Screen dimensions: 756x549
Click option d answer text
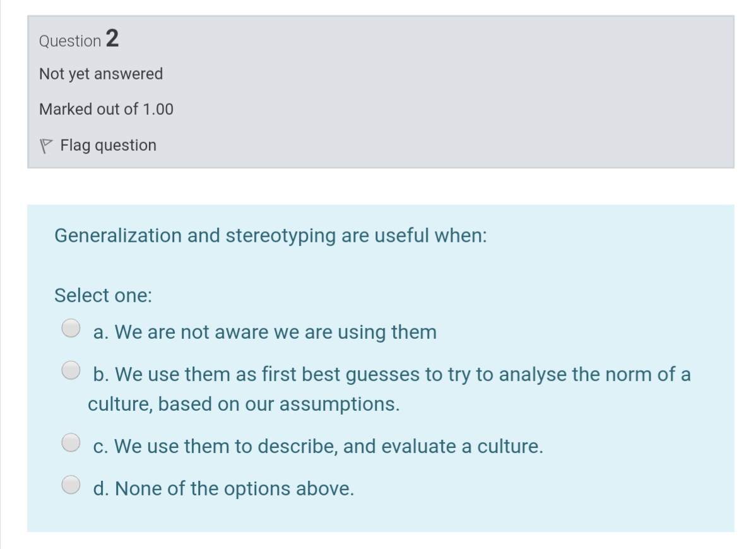click(224, 488)
